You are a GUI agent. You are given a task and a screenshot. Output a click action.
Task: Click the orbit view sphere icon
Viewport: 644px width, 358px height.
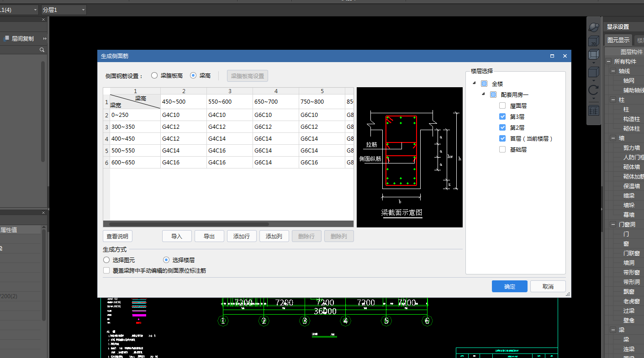click(594, 27)
